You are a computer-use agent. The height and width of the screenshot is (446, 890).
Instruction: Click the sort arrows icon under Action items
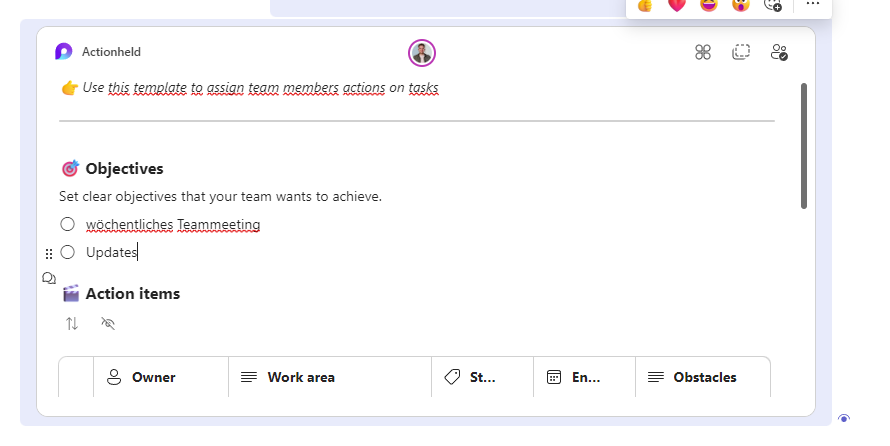(72, 323)
